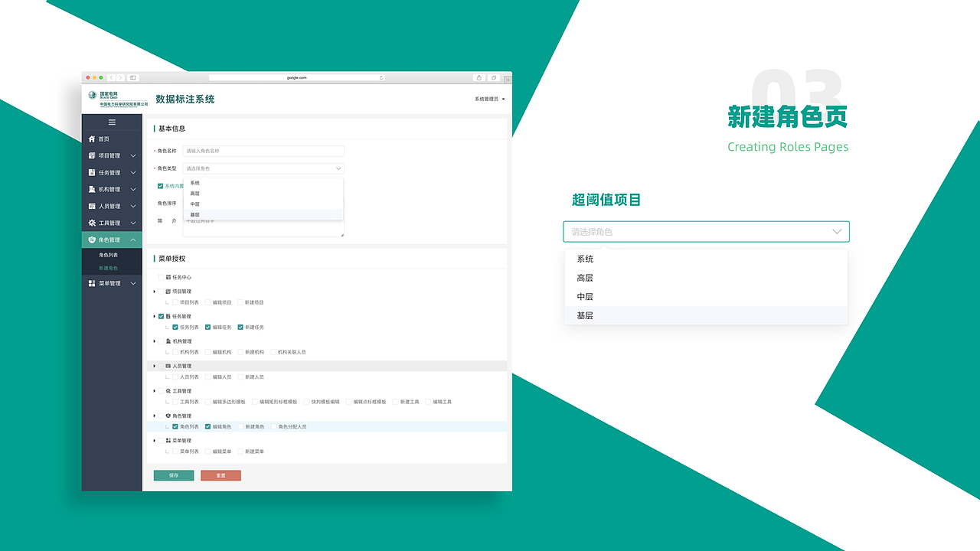The image size is (980, 551).
Task: Choose 高层 in the enlarged dropdown on right
Action: pos(706,278)
